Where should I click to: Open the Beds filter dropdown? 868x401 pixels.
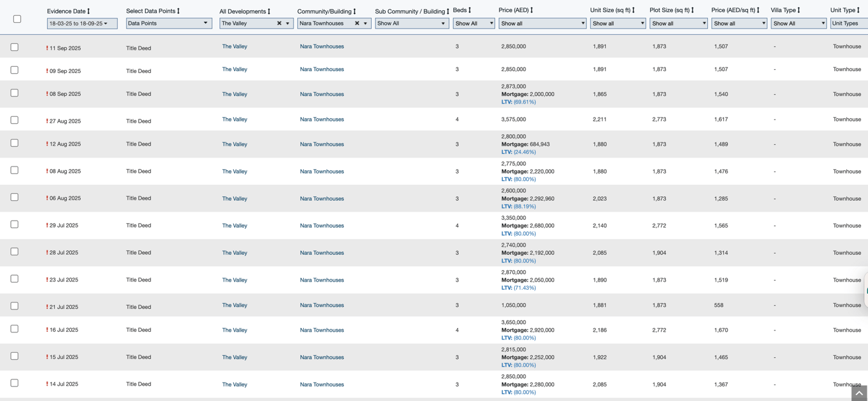474,24
